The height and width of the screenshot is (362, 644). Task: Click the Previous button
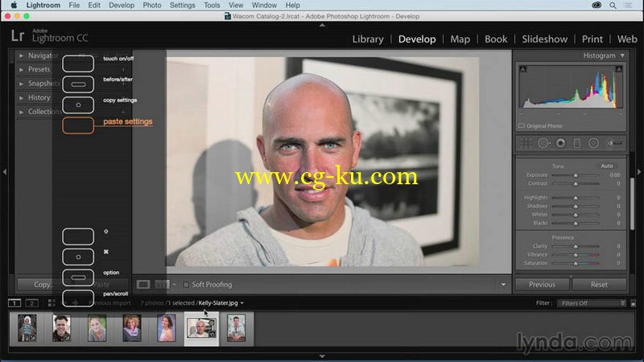(542, 285)
